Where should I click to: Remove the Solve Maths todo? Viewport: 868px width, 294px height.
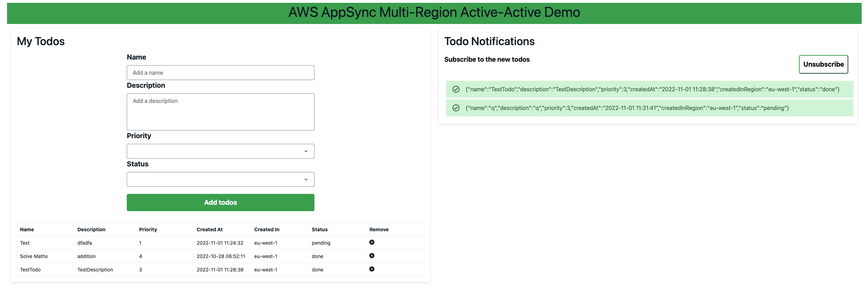click(371, 256)
